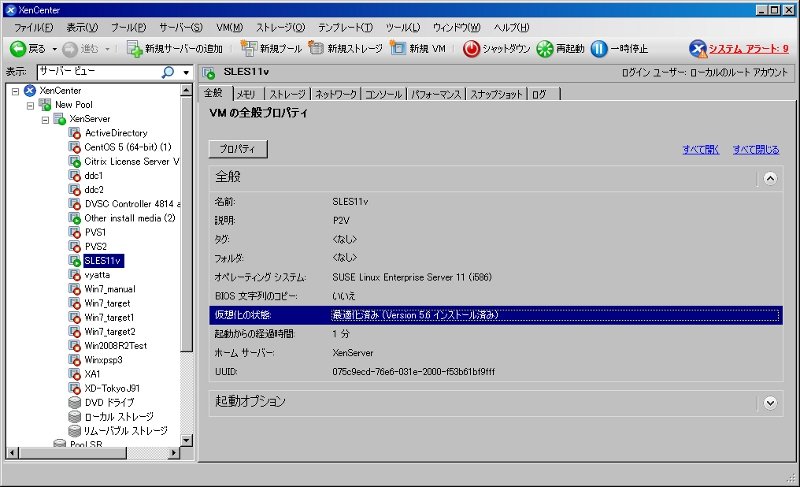Click the SLES11v icon in the title header
Viewport: 800px width, 487px height.
(209, 73)
